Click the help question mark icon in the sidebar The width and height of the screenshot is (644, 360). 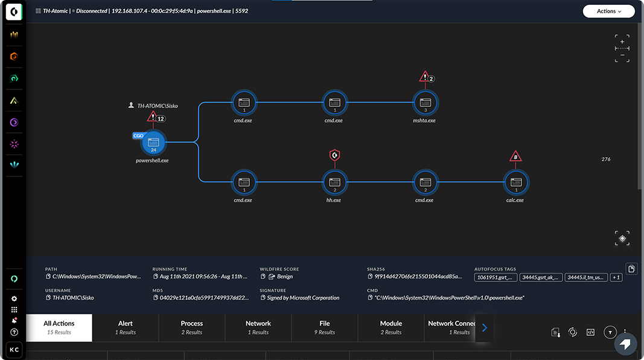coord(14,332)
